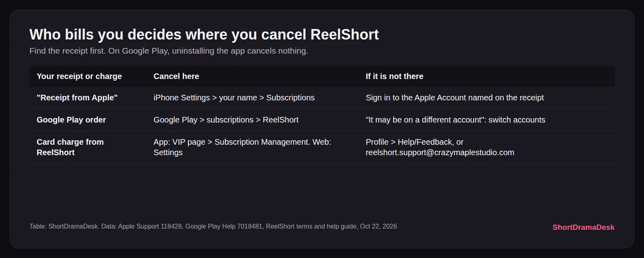The height and width of the screenshot is (258, 644).
Task: Select the 'Google Play order' row label
Action: [x=71, y=120]
